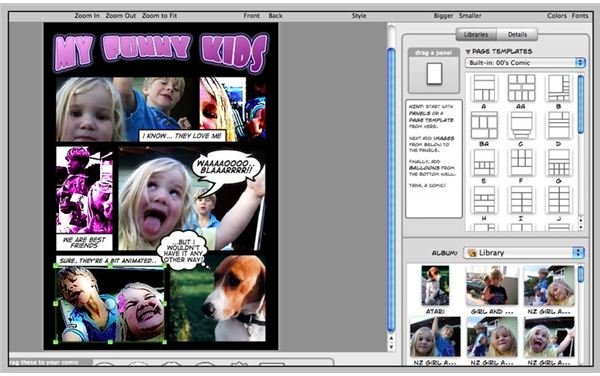The width and height of the screenshot is (600, 376).
Task: Choose page template G layout icon
Action: click(559, 163)
